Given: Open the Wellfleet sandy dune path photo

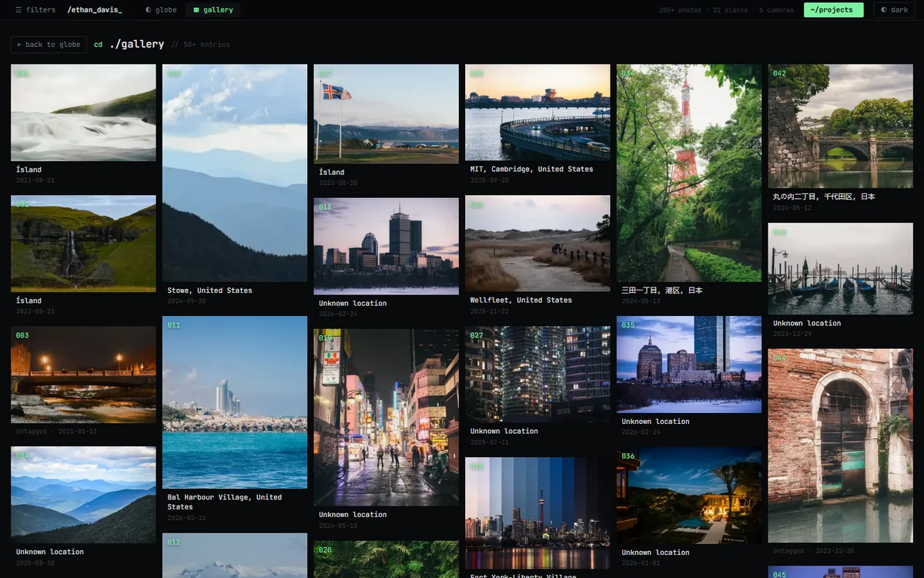Looking at the screenshot, I should coord(537,243).
